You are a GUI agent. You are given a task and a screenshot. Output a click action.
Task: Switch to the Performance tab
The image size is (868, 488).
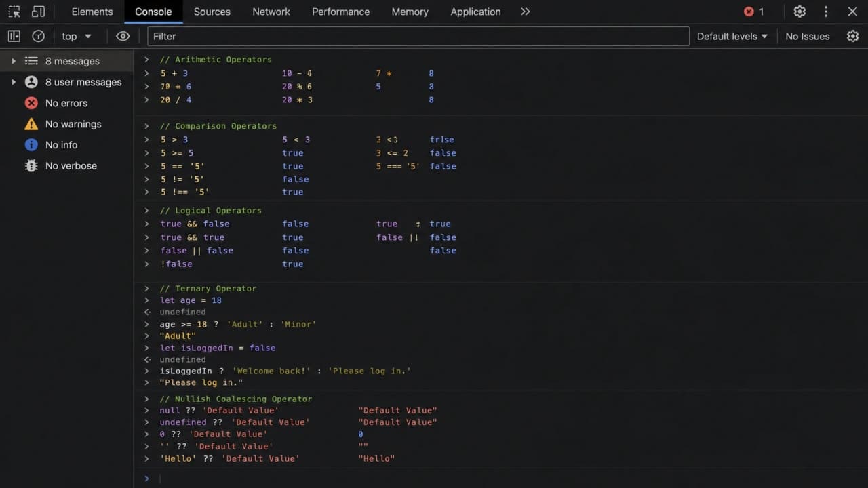pos(341,12)
